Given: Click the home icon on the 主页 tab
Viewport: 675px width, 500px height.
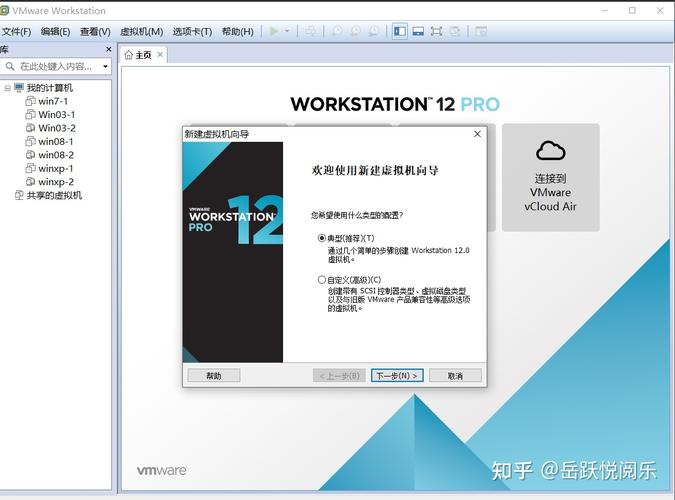Looking at the screenshot, I should [128, 55].
